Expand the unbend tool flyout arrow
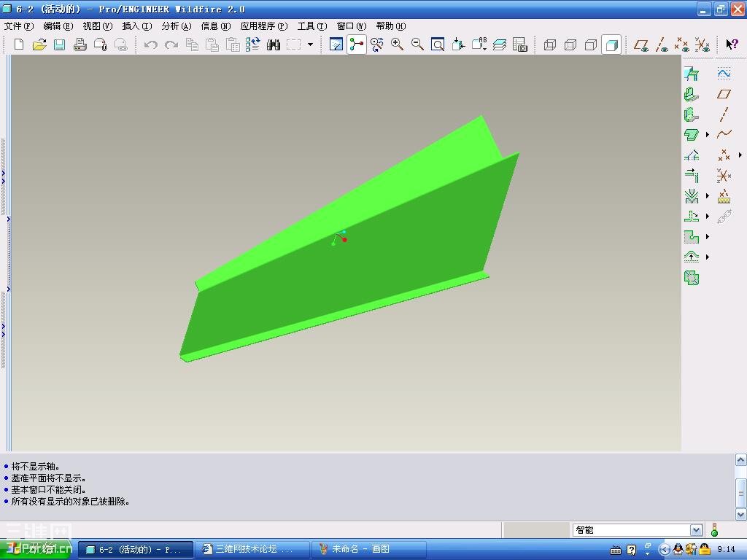Screen dimensions: 747x560 tap(708, 216)
